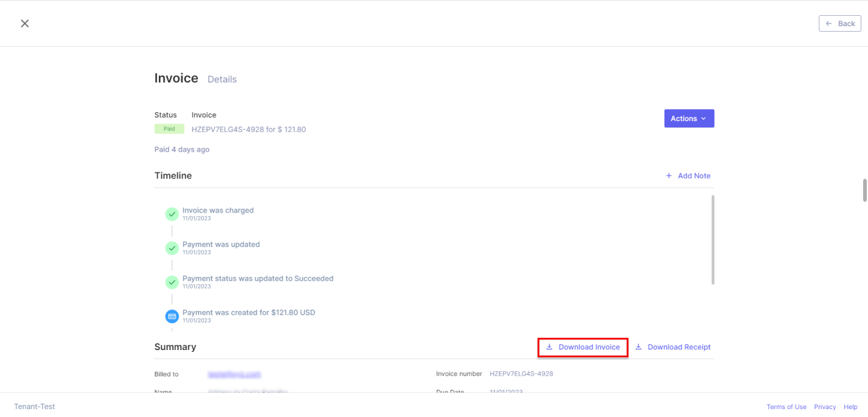Click the Summary section heading
Viewport: 868px width, 417px height.
[175, 347]
